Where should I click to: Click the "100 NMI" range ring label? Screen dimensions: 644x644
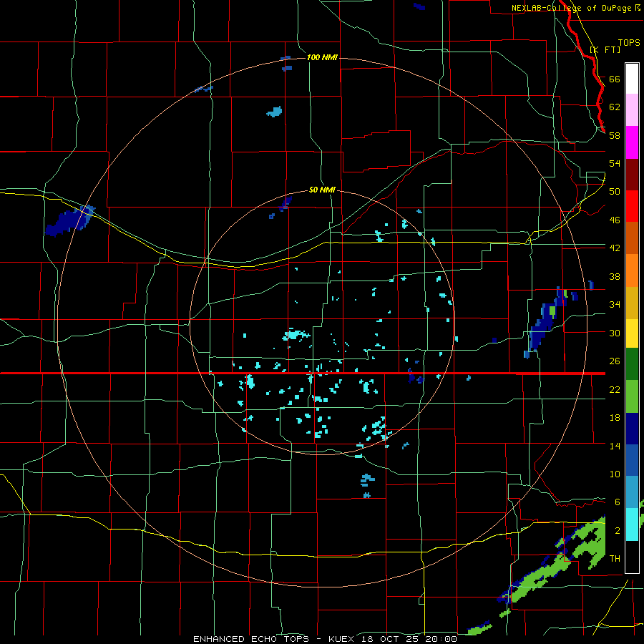click(322, 57)
